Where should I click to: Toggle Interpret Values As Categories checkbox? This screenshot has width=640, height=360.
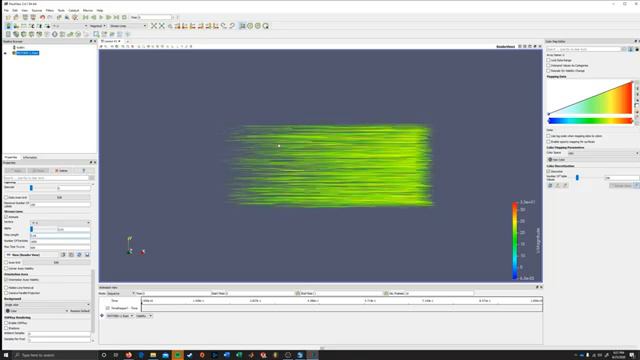pos(549,65)
